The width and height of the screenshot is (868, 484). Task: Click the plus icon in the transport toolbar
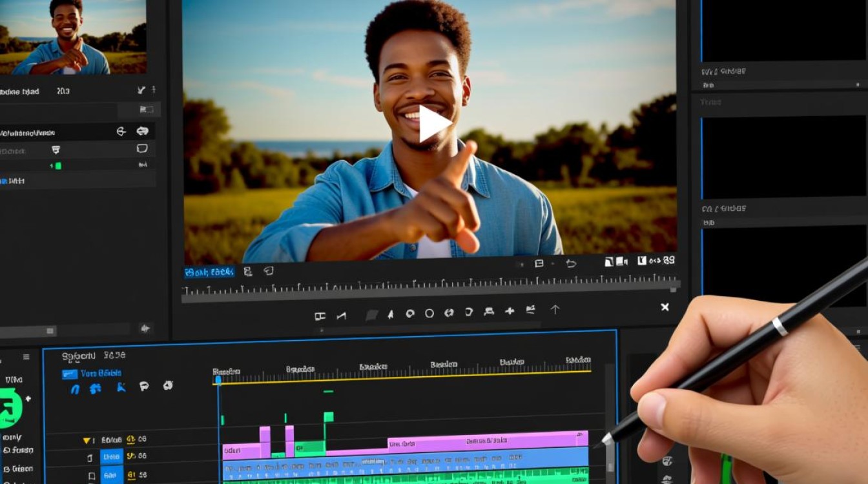(x=510, y=311)
